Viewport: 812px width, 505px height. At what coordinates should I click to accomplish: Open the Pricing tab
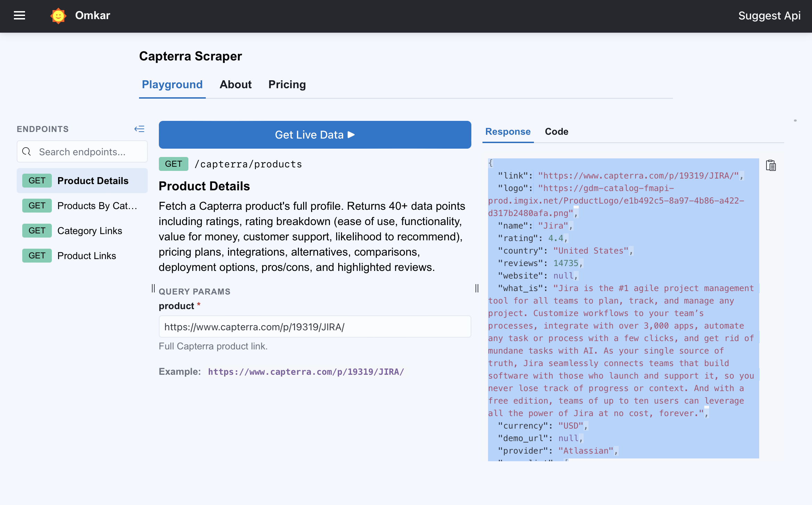287,84
